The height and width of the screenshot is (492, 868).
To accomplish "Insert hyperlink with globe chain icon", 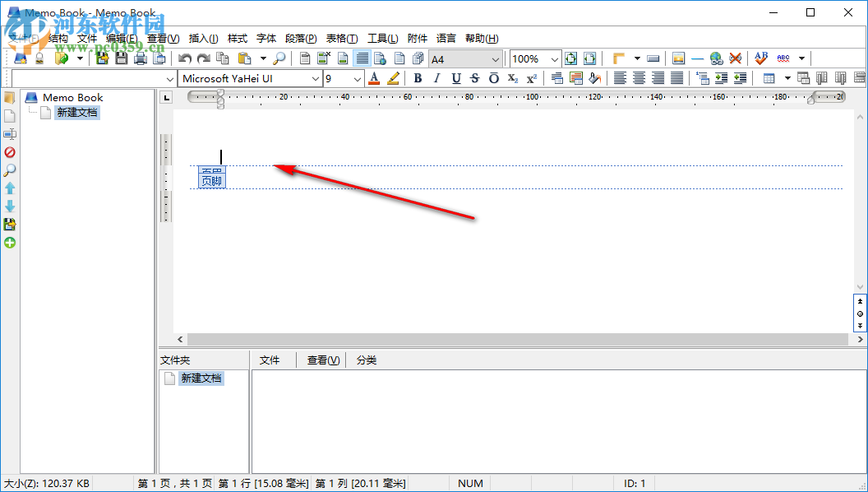I will point(716,58).
